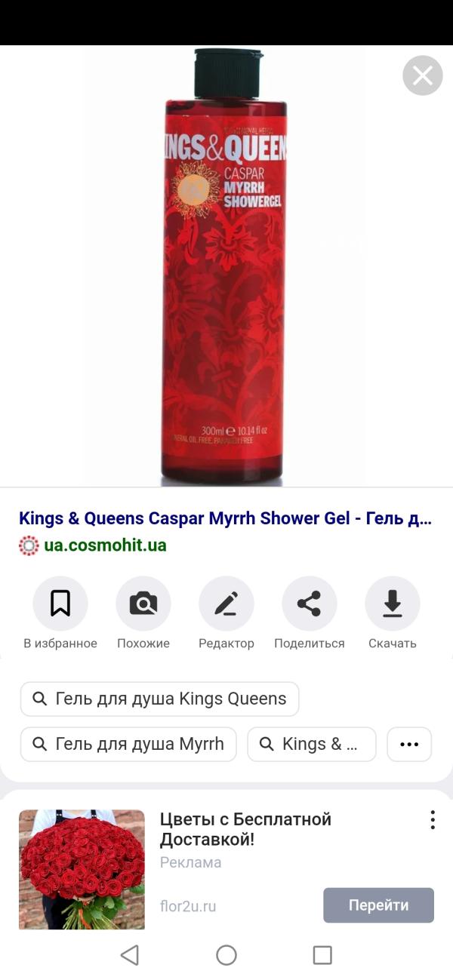Open the editor pencil icon

click(226, 604)
